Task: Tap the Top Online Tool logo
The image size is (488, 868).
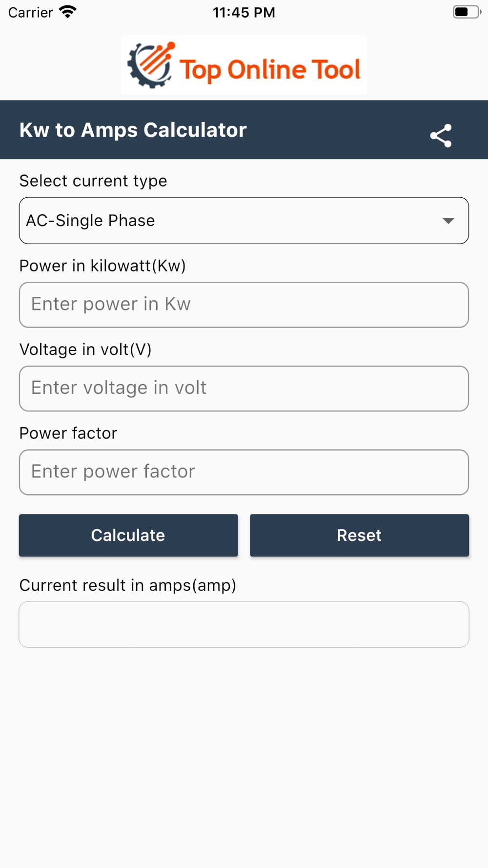Action: [244, 65]
